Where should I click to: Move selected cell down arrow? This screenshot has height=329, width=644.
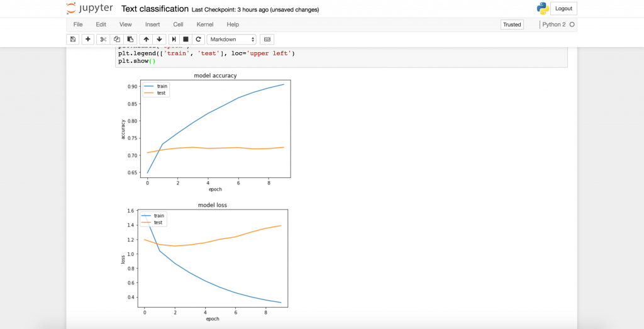(160, 39)
